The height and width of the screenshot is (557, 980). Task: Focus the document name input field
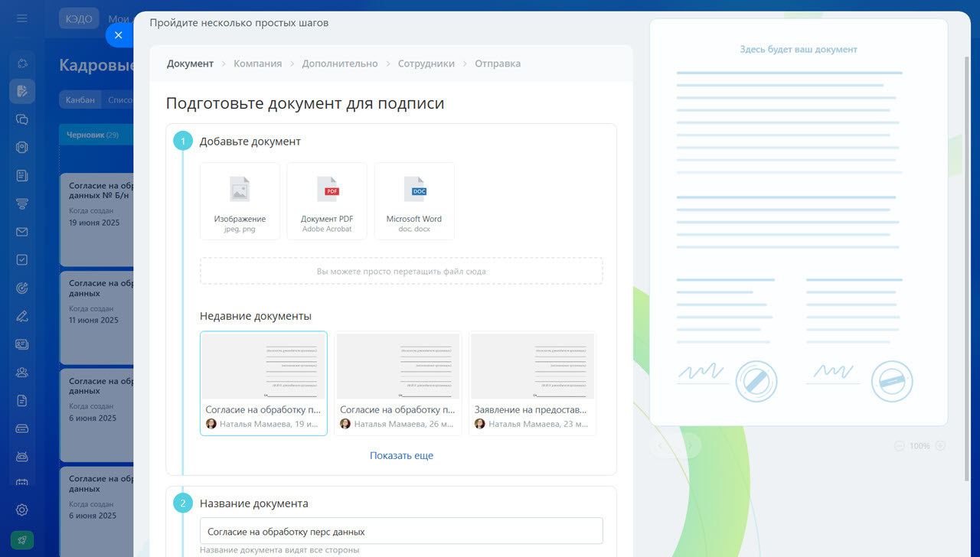point(401,531)
